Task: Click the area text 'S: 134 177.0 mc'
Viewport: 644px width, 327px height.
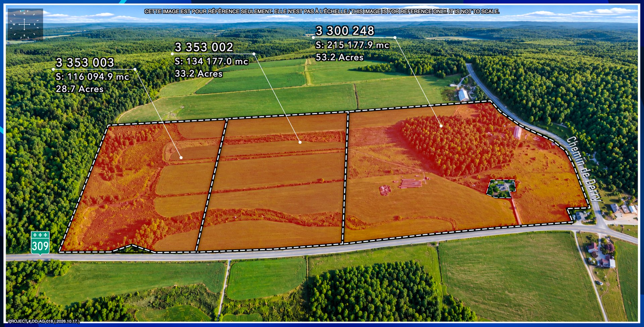Action: (x=211, y=61)
